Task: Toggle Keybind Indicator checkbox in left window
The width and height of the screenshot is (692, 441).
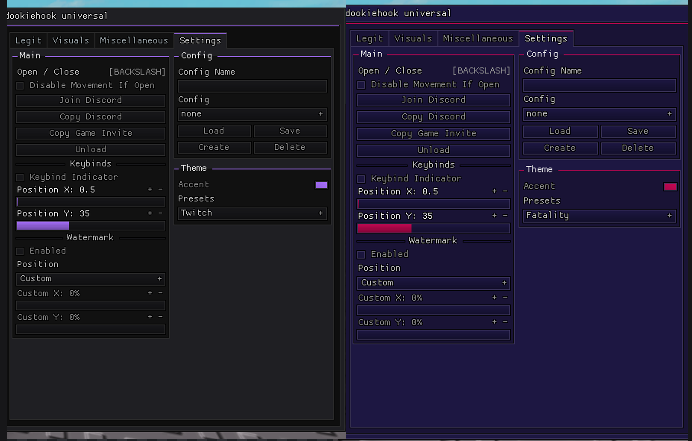Action: pos(20,177)
